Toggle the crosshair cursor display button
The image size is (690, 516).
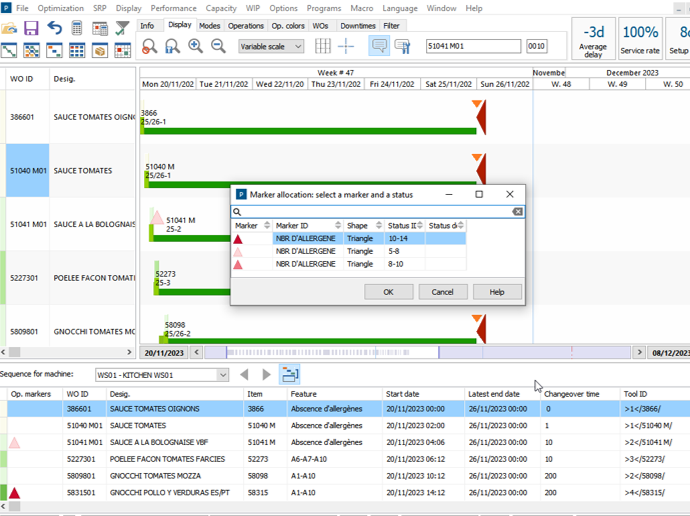coord(346,46)
